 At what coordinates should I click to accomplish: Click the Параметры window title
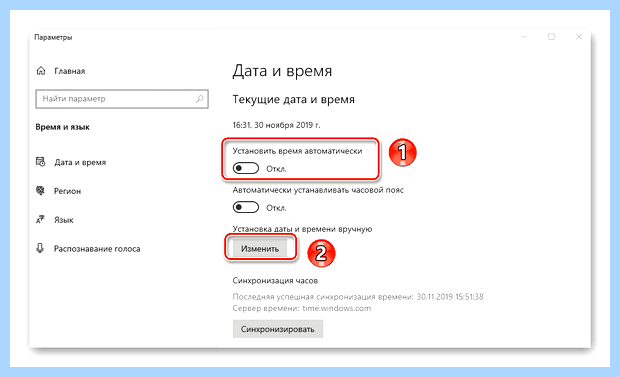coord(53,37)
